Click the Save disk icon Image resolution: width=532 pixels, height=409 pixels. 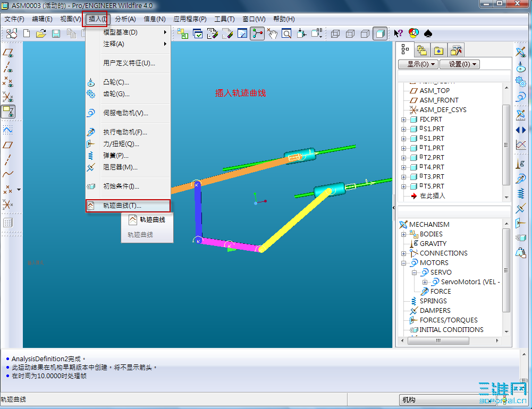[x=56, y=33]
